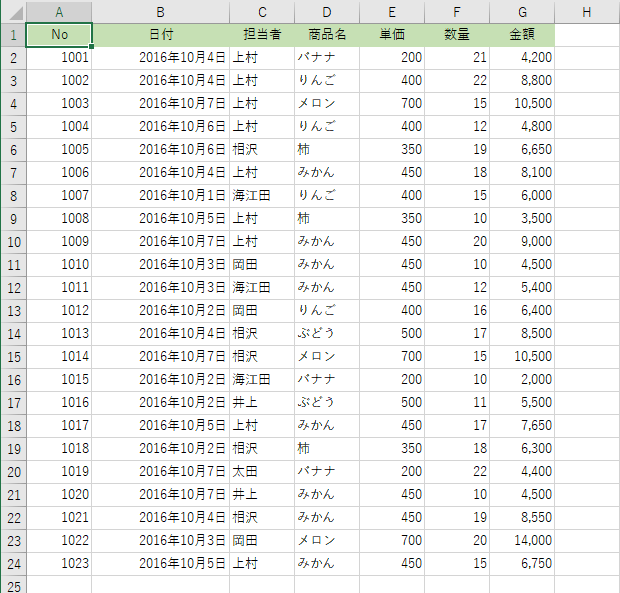
Task: Click the select-all corner triangle
Action: click(15, 13)
